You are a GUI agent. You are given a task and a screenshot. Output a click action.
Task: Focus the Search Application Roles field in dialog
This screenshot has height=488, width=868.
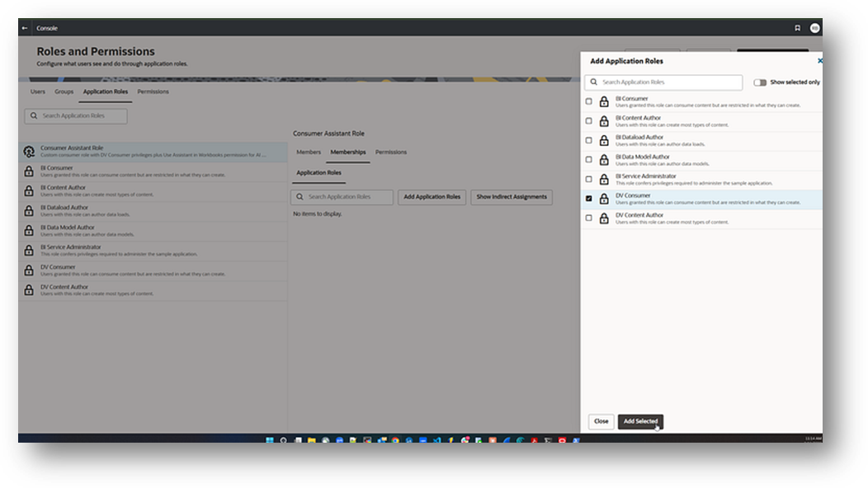663,82
